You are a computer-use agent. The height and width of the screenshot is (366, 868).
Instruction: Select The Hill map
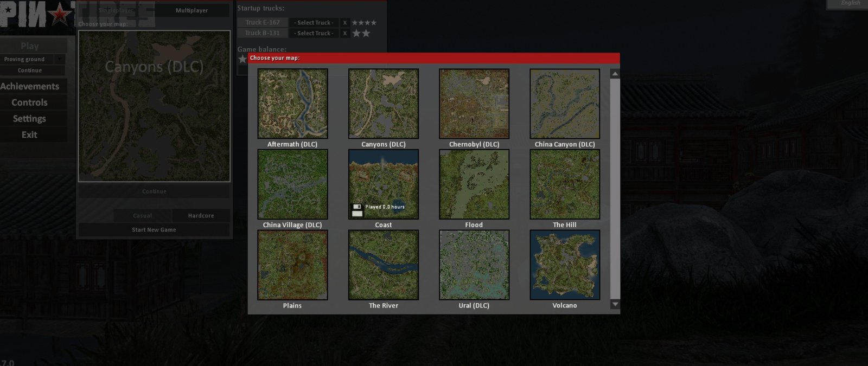pyautogui.click(x=565, y=184)
